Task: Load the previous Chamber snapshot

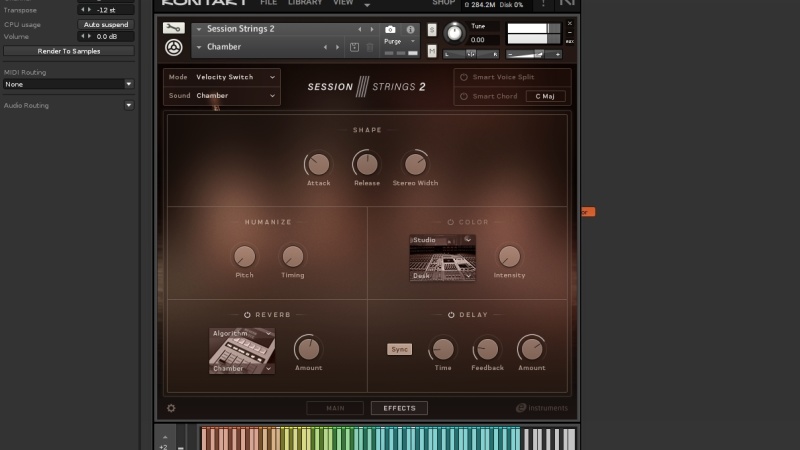Action: click(325, 47)
